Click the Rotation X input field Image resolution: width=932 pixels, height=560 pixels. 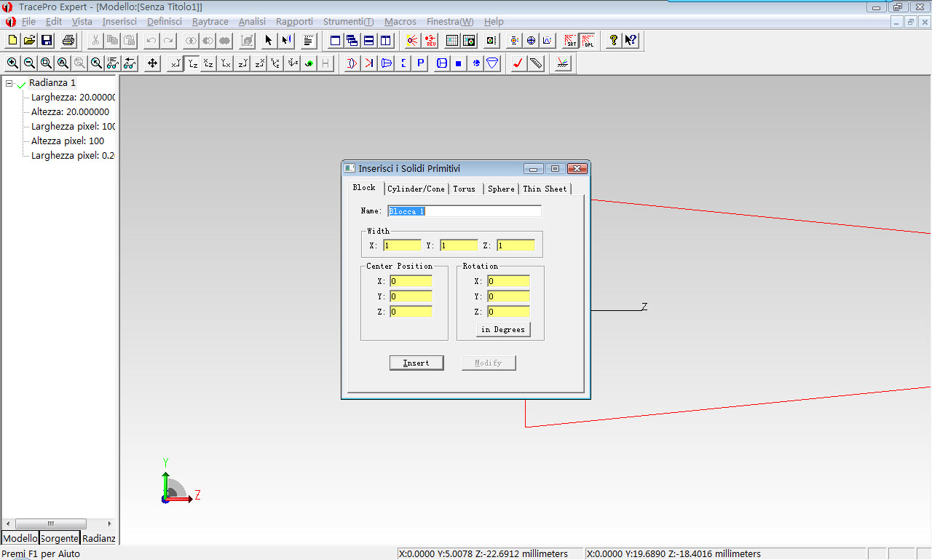pyautogui.click(x=508, y=281)
